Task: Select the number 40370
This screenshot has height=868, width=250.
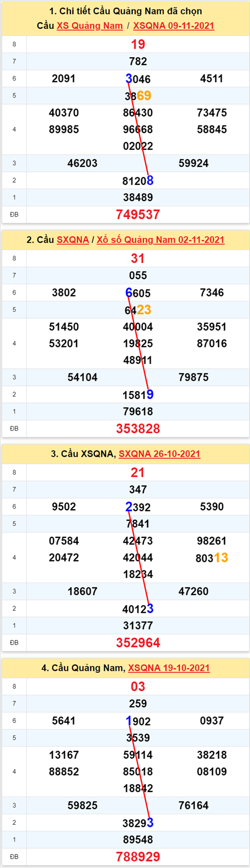Action: [x=64, y=112]
